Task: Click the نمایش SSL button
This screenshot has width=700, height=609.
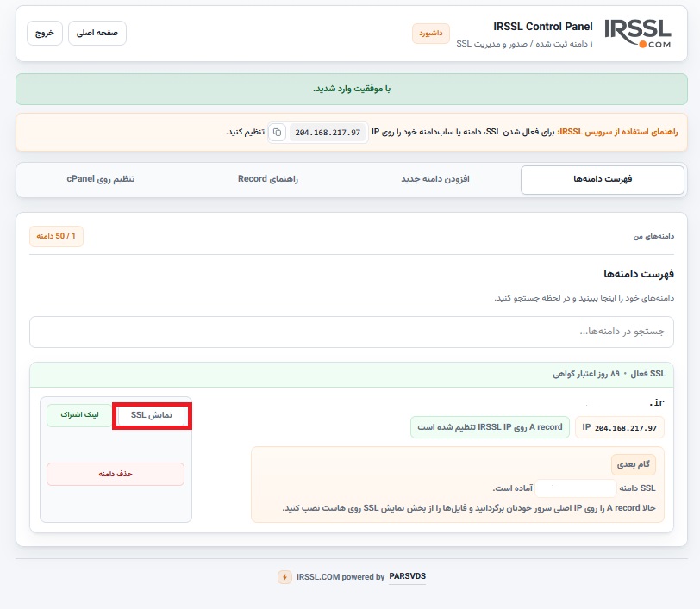Action: click(x=152, y=415)
